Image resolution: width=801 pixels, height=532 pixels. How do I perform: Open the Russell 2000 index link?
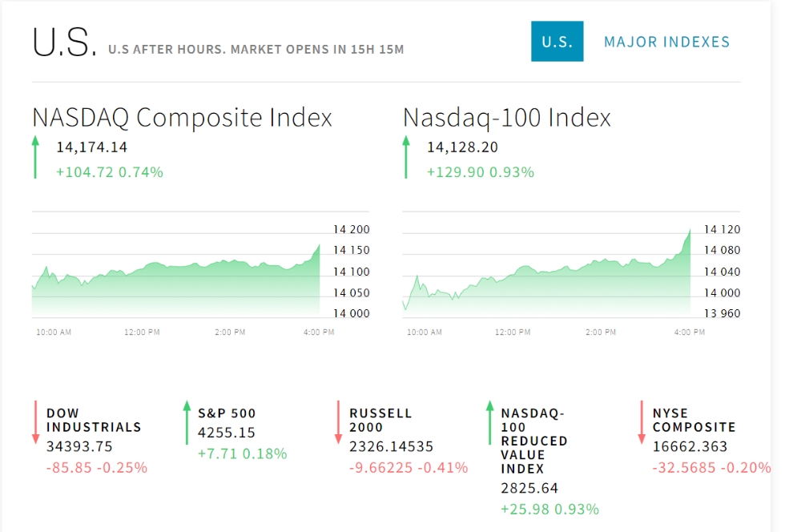coord(380,420)
